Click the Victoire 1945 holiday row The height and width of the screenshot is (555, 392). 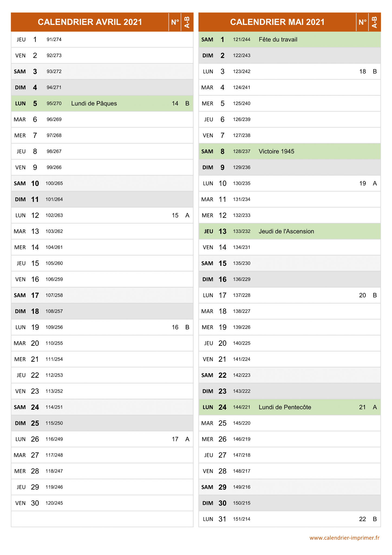click(x=290, y=151)
